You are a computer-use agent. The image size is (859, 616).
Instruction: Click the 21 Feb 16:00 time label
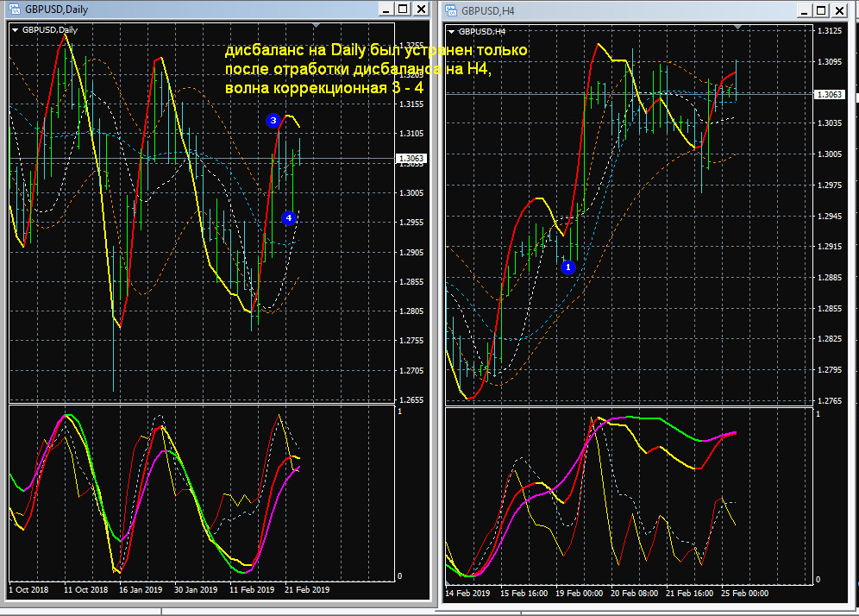coord(689,593)
